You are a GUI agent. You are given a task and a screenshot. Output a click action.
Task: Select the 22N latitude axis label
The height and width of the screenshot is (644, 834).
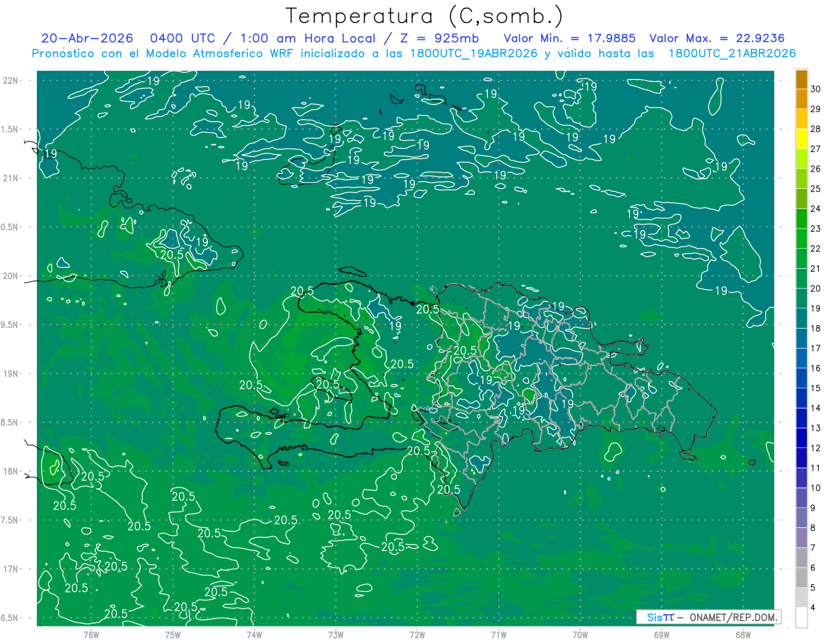click(x=10, y=81)
